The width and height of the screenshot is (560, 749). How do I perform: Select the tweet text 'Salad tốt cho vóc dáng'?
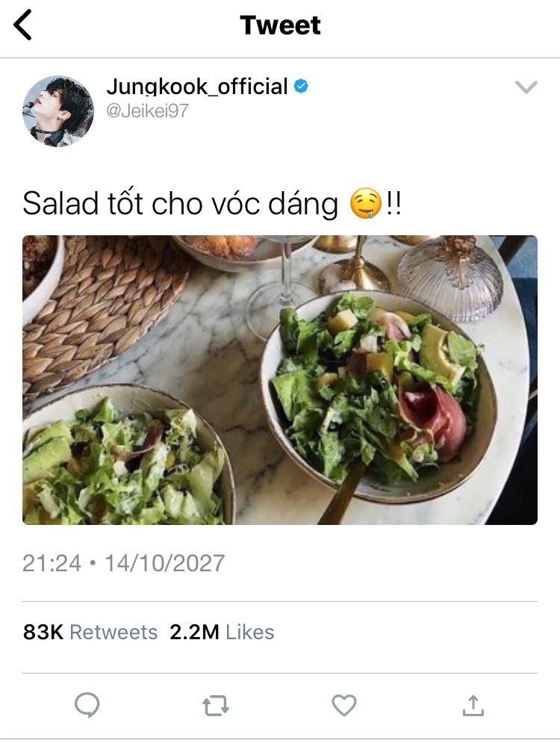coord(180,204)
